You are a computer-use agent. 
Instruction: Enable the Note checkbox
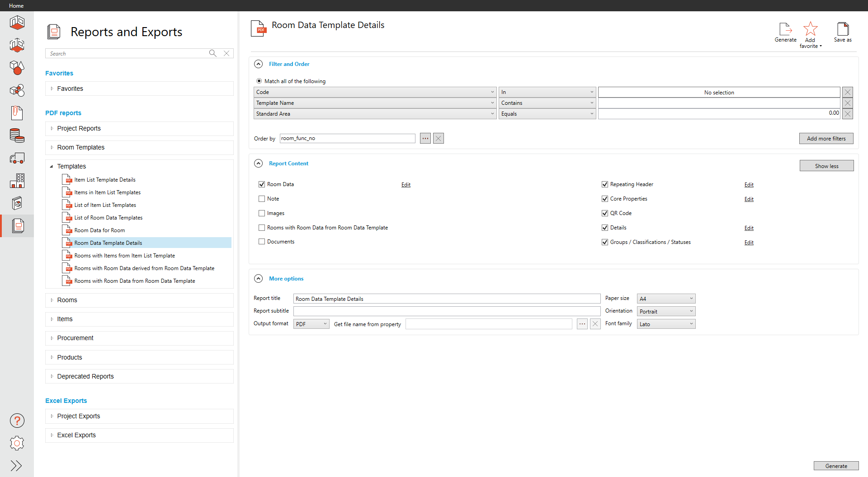click(x=262, y=199)
